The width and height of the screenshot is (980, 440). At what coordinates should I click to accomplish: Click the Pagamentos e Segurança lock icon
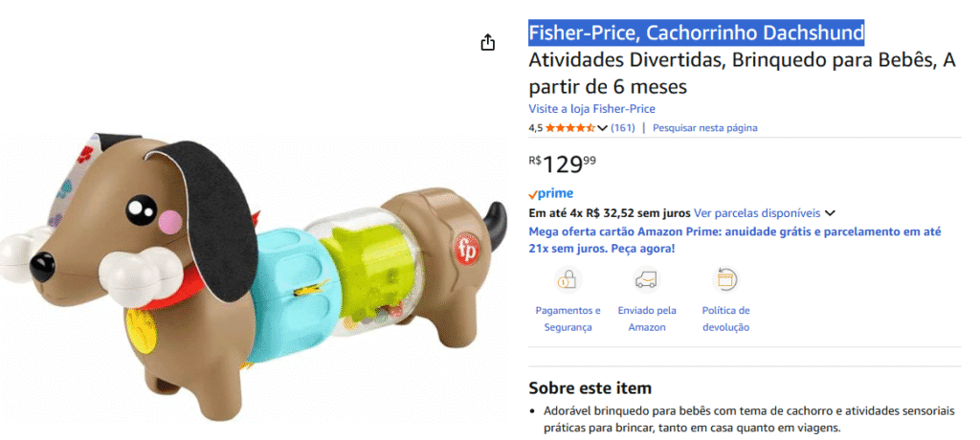[568, 279]
